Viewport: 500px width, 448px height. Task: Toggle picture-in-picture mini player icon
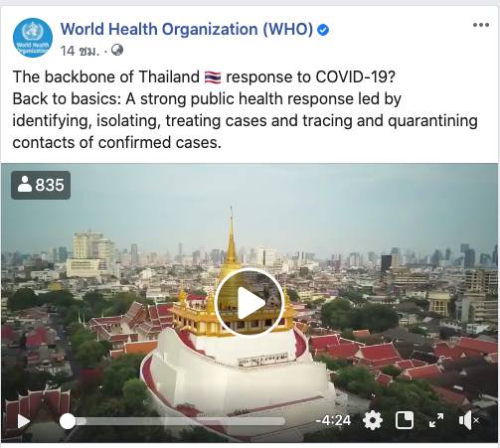(x=405, y=420)
